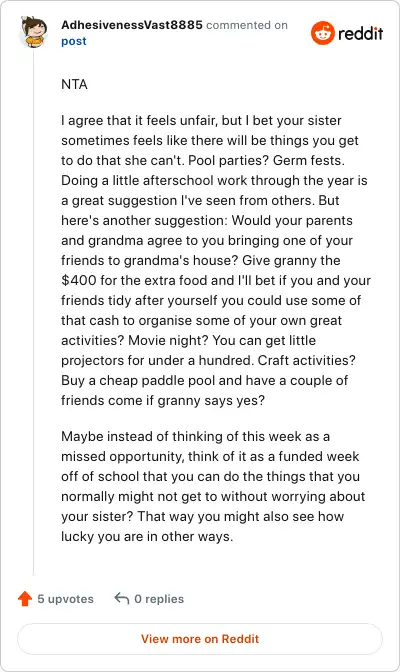400x672 pixels.
Task: Click the "View more on Reddit" button
Action: pos(200,639)
